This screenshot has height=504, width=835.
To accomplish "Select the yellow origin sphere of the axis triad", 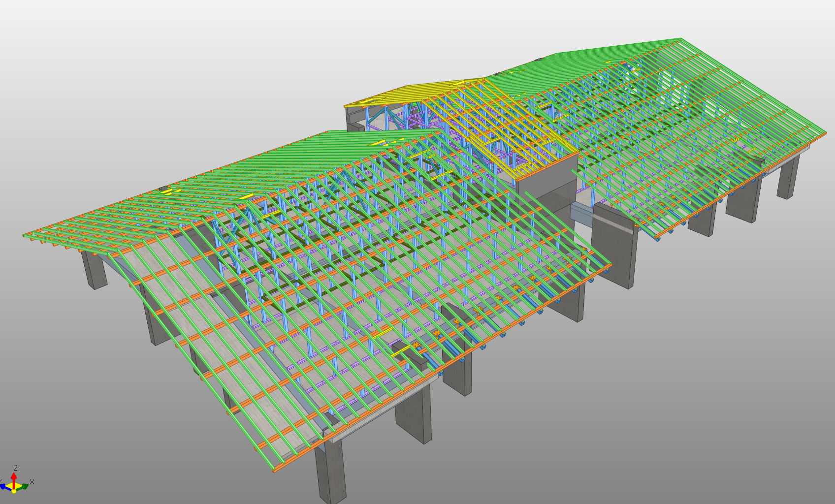I will (x=14, y=490).
